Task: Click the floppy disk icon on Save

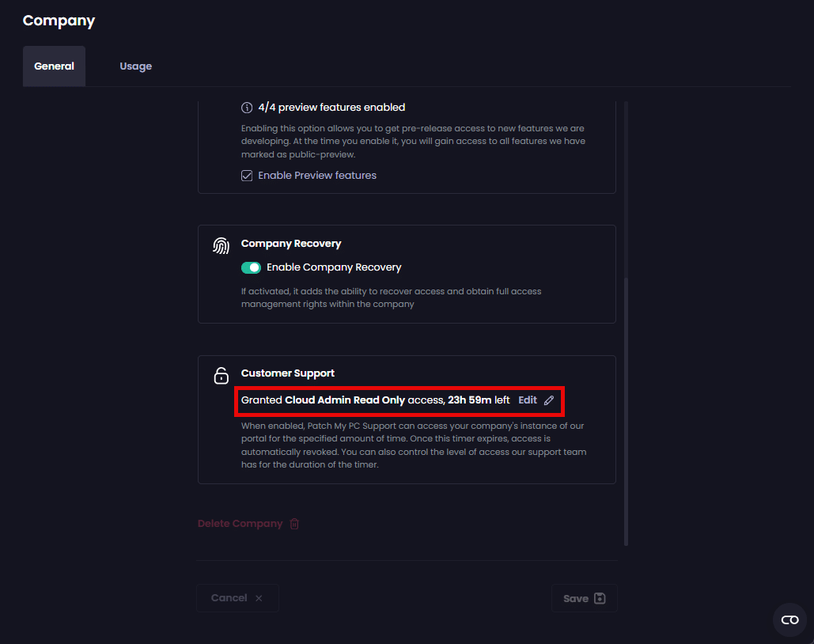Action: click(600, 599)
